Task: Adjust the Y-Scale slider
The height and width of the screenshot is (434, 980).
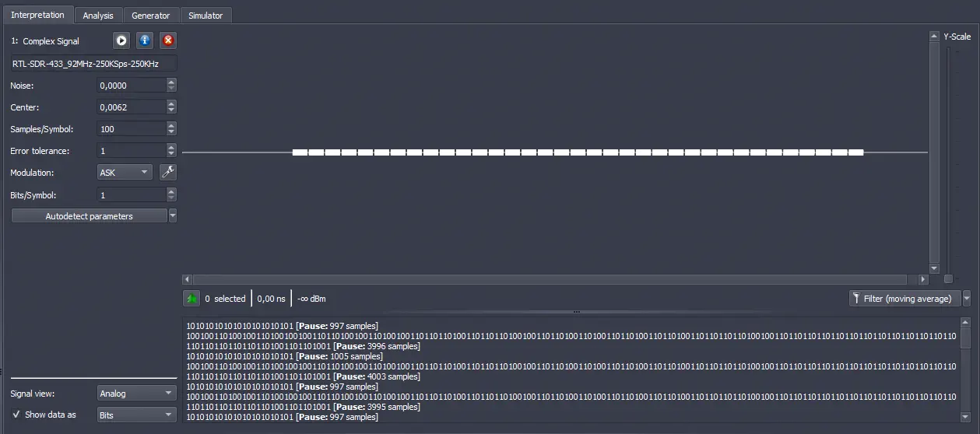Action: point(947,278)
